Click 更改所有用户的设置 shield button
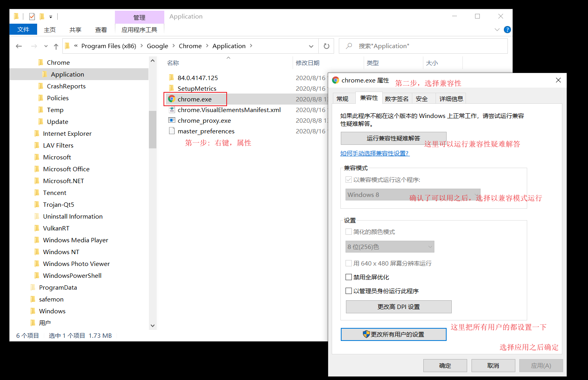588x380 pixels. point(393,334)
